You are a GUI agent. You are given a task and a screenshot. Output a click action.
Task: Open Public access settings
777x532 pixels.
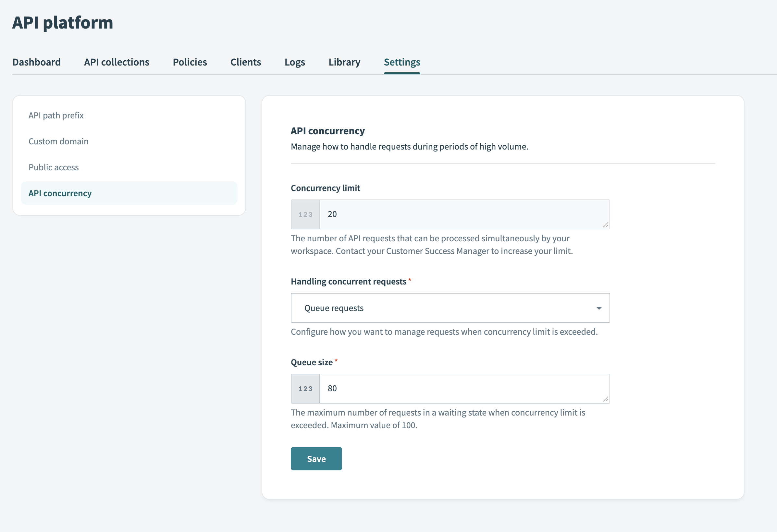pos(54,167)
